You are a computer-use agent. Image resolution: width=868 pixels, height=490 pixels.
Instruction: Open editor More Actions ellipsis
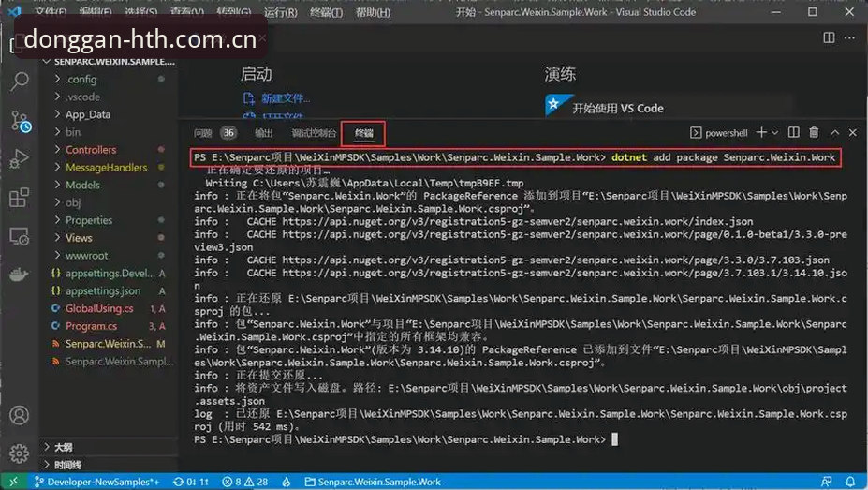coord(849,37)
